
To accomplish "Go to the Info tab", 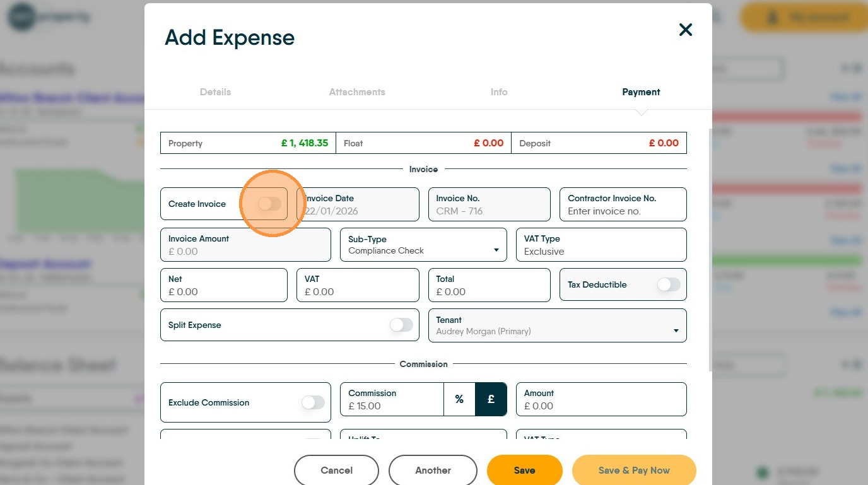I will click(x=499, y=92).
